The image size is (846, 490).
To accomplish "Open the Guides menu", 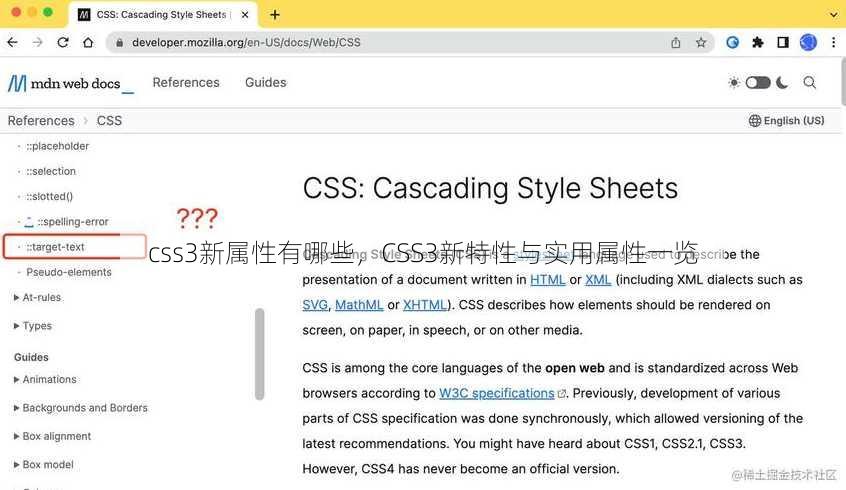I will coord(265,83).
